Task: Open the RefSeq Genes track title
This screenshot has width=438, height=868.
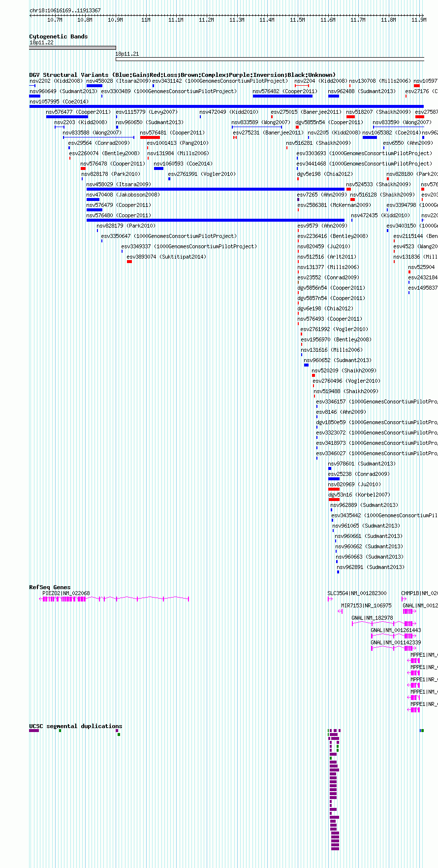Action: 50,587
